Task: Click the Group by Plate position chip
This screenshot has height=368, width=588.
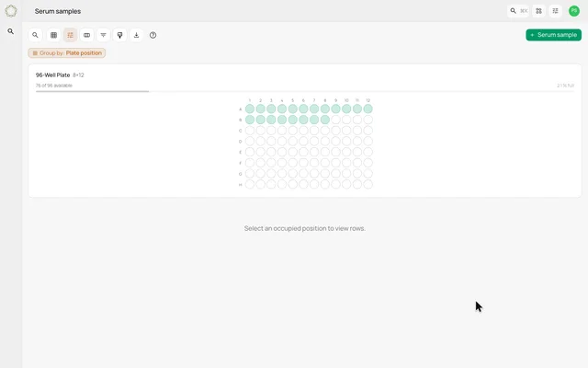Action: (x=67, y=53)
